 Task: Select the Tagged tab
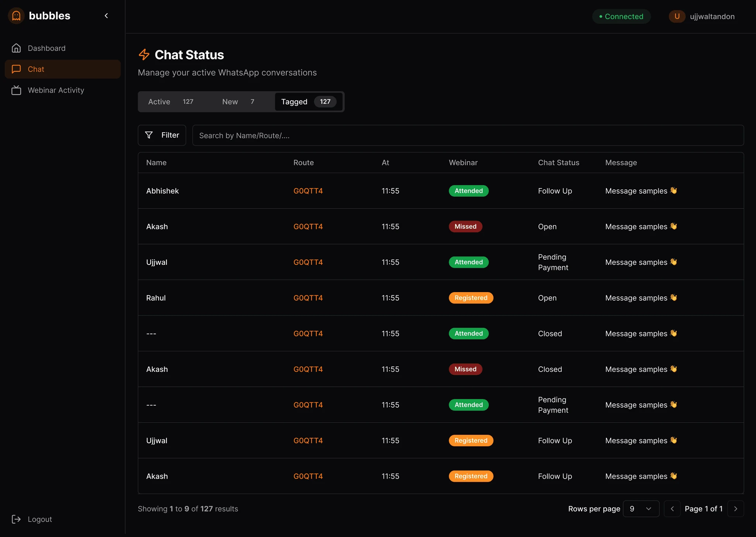click(309, 102)
